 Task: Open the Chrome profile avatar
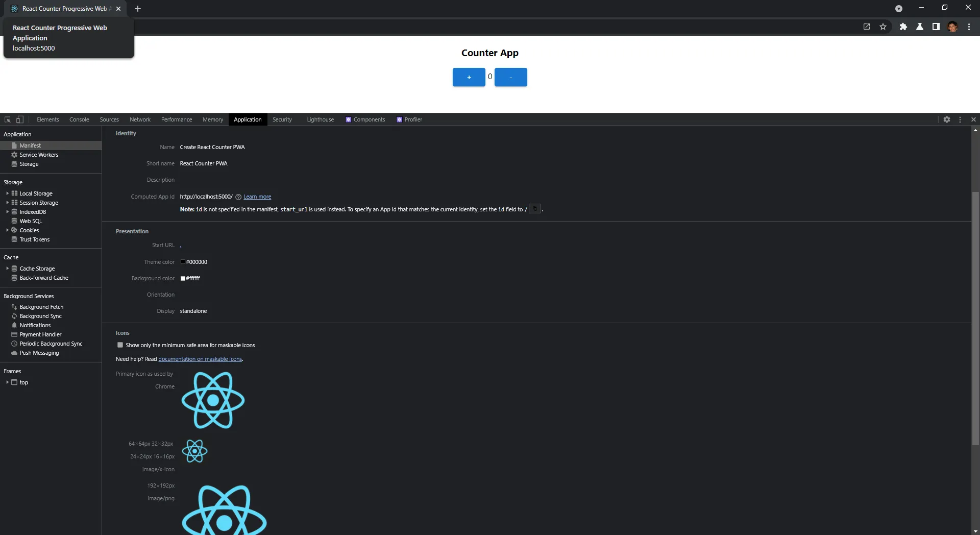click(952, 27)
